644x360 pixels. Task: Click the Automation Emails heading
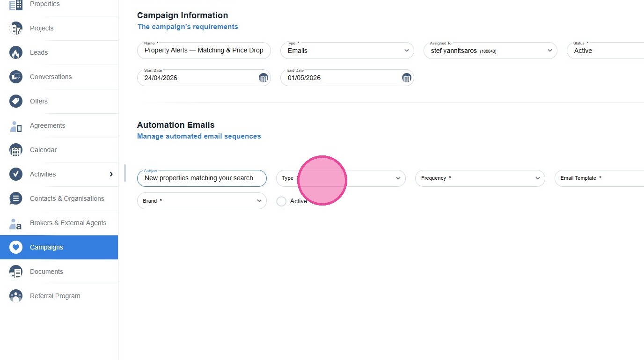click(x=176, y=125)
